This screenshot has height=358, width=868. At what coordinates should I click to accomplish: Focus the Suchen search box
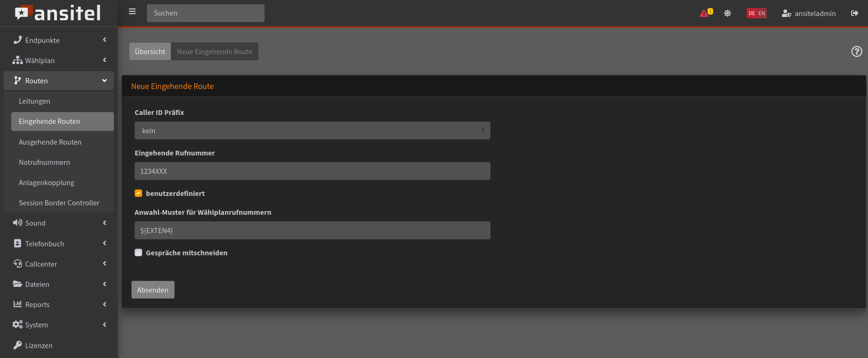[x=205, y=13]
